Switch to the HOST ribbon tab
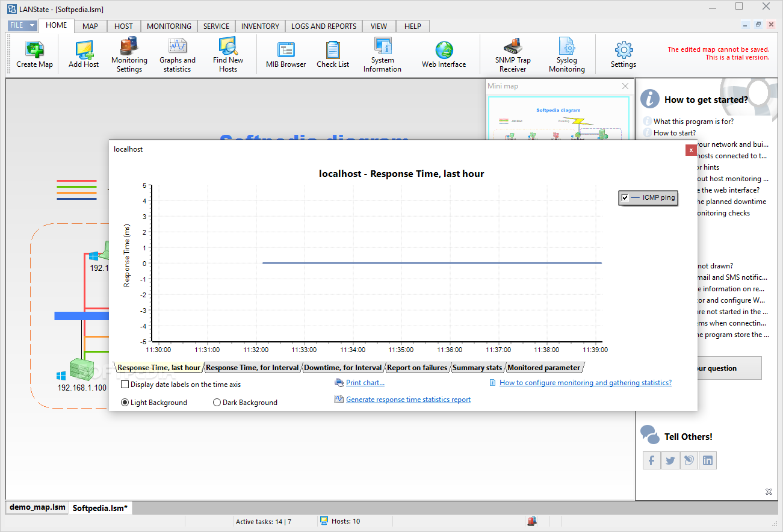Viewport: 783px width, 532px height. [x=123, y=26]
